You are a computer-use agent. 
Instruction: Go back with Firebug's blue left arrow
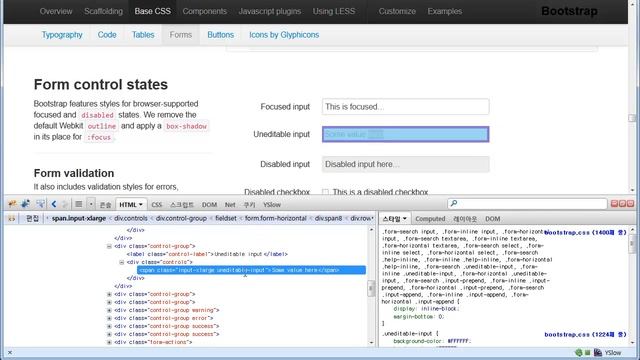[54, 204]
